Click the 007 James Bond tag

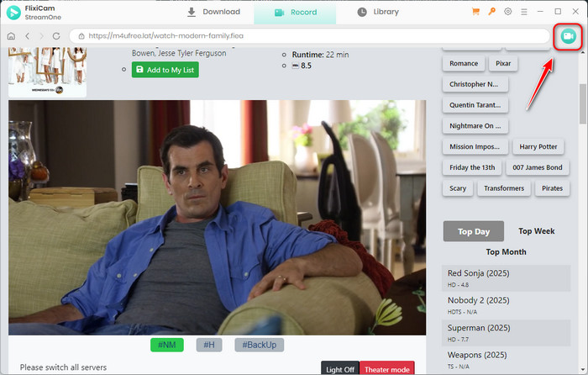(x=538, y=167)
